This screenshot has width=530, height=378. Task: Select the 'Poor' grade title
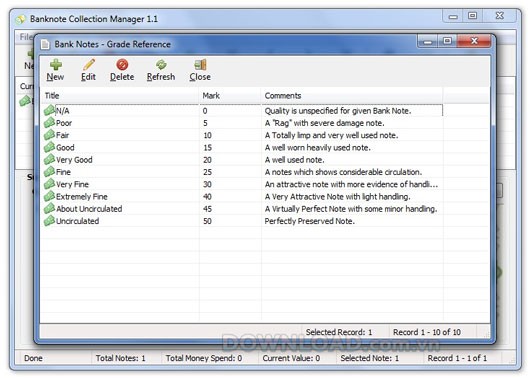(64, 123)
